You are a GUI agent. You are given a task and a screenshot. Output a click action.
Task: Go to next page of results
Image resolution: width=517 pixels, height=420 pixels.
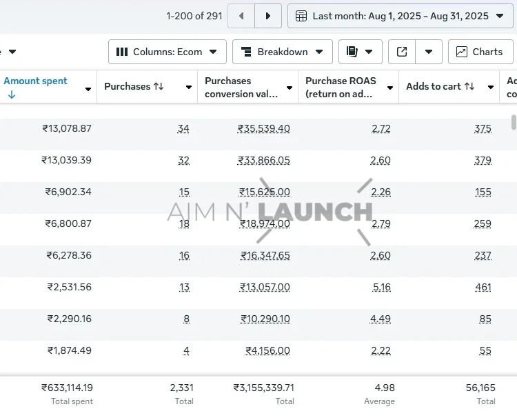click(268, 16)
